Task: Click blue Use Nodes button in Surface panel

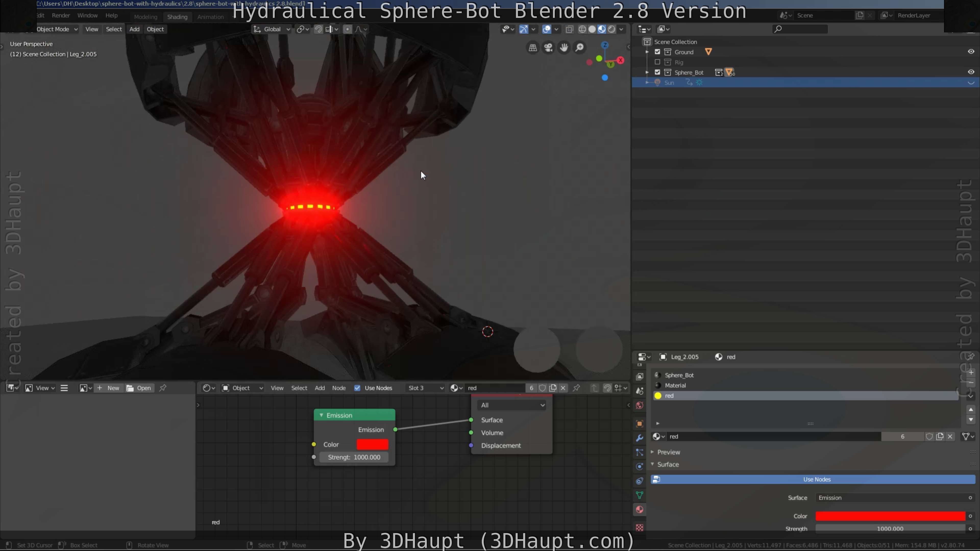Action: coord(813,480)
